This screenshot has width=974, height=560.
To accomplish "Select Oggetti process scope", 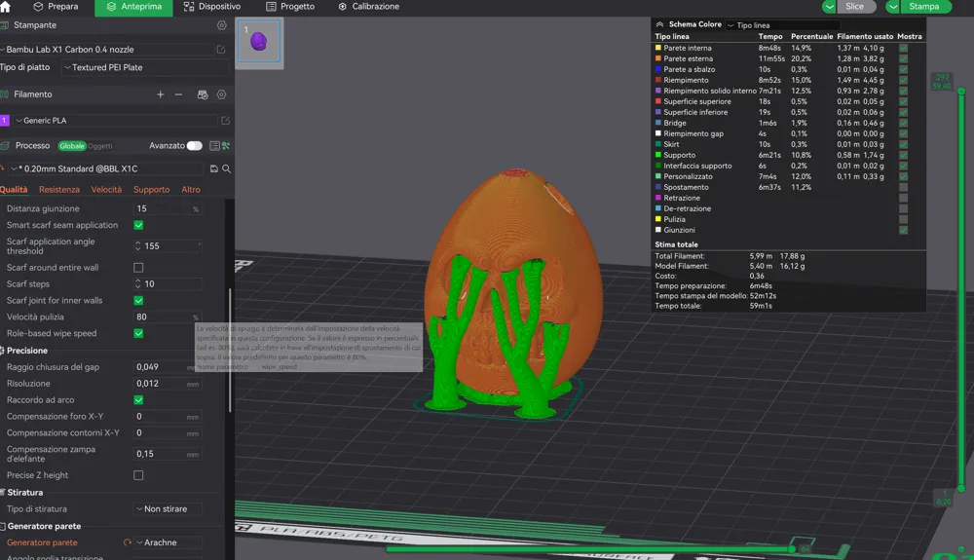I will point(100,146).
